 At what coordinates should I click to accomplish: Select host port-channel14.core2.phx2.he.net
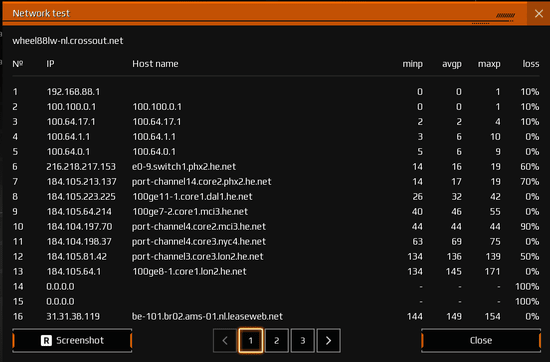pyautogui.click(x=201, y=182)
